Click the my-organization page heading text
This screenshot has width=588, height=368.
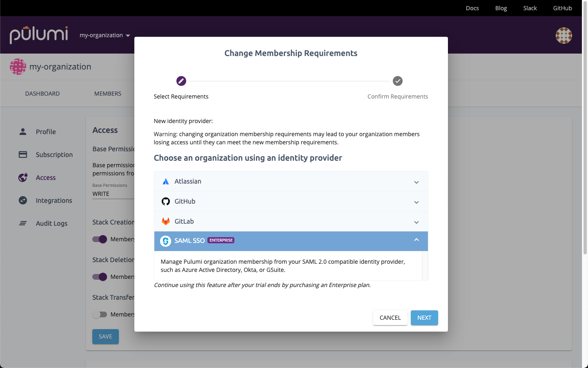(60, 67)
